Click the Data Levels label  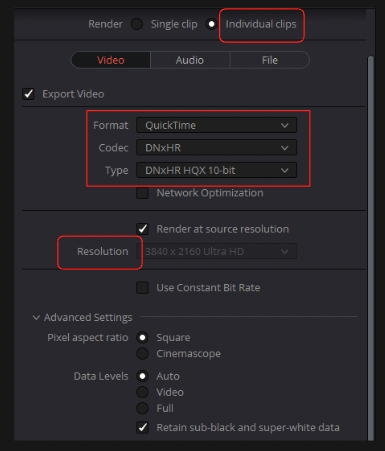coord(101,376)
